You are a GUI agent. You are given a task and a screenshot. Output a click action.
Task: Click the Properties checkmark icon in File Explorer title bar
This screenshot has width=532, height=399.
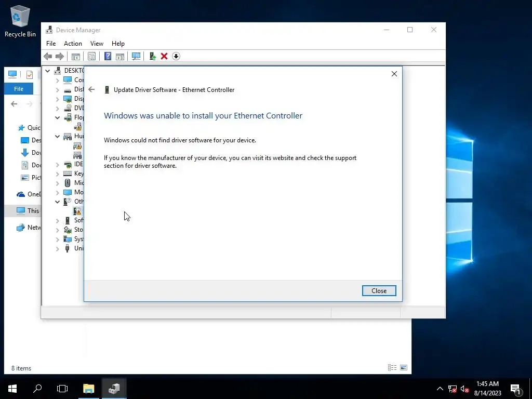point(30,75)
